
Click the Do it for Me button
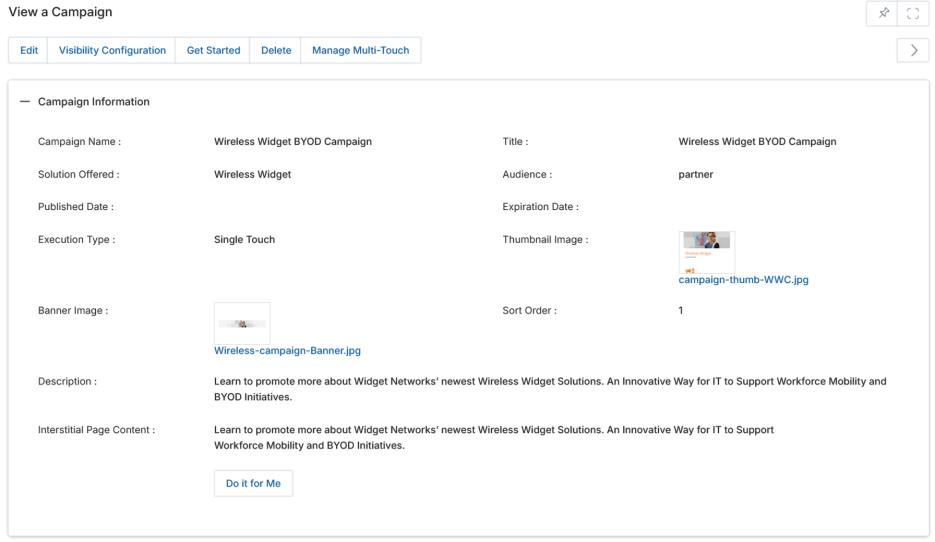click(253, 484)
